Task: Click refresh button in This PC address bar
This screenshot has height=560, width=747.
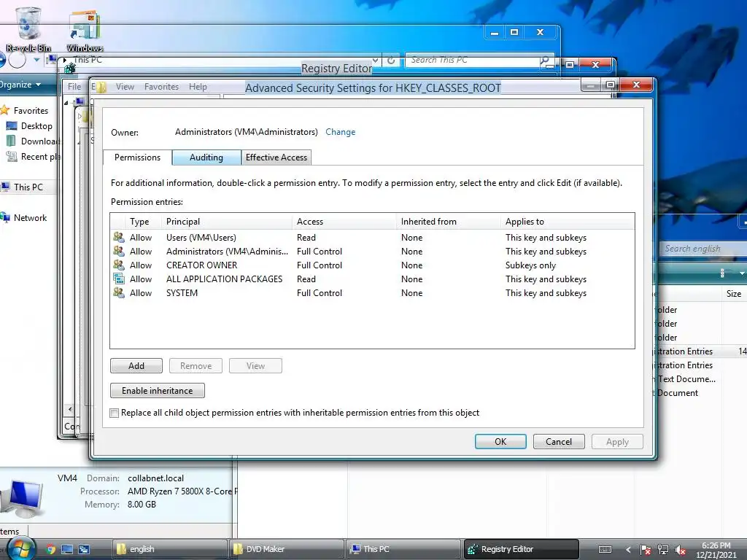Action: [x=391, y=61]
